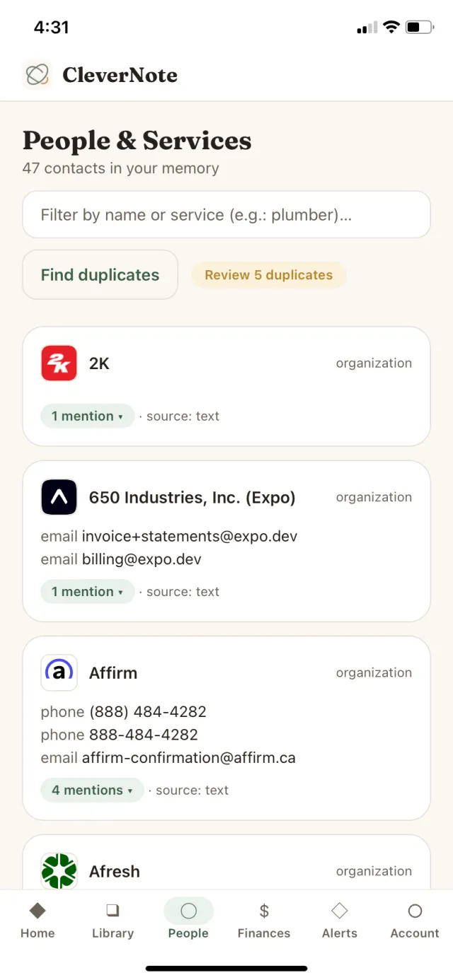Tap the People circle icon

(x=188, y=911)
